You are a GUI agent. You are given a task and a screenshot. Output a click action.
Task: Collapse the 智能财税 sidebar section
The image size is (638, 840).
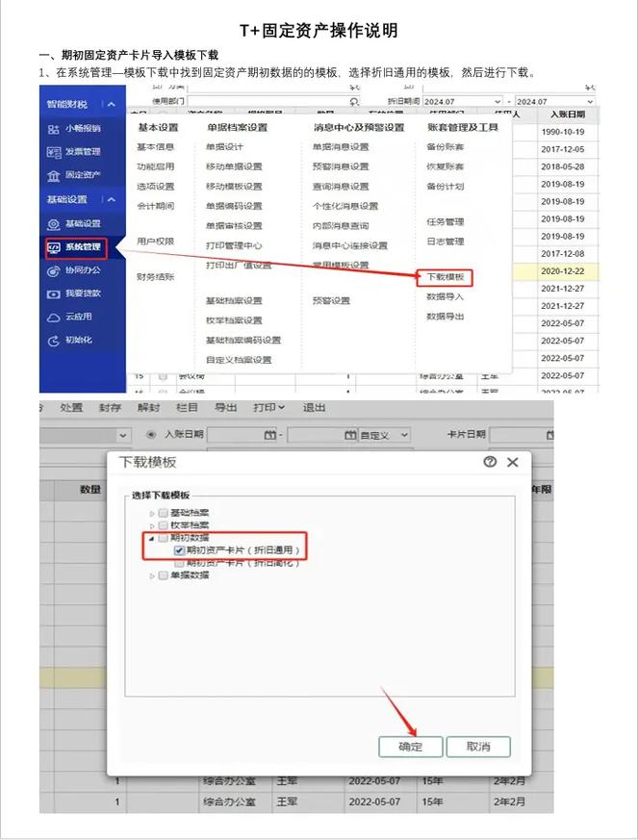tap(111, 105)
